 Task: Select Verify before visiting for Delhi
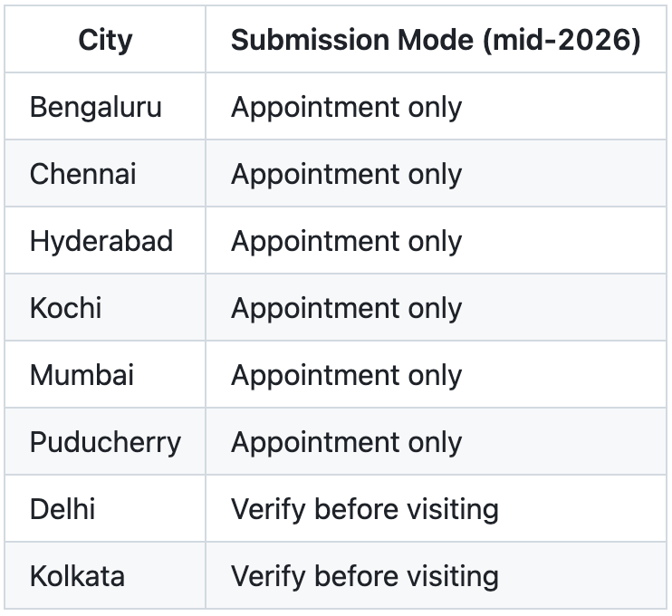point(365,509)
